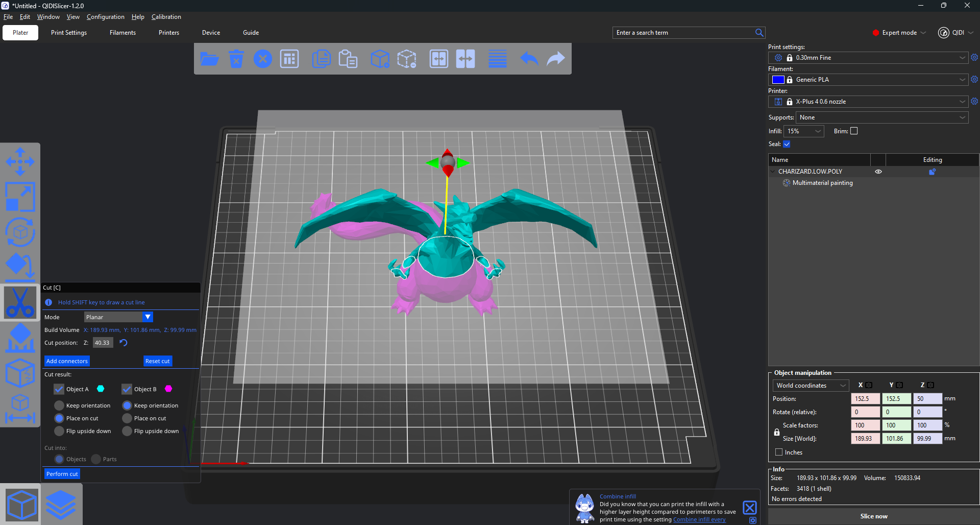The height and width of the screenshot is (525, 980).
Task: Click the Arrange plate icon
Action: [x=289, y=59]
